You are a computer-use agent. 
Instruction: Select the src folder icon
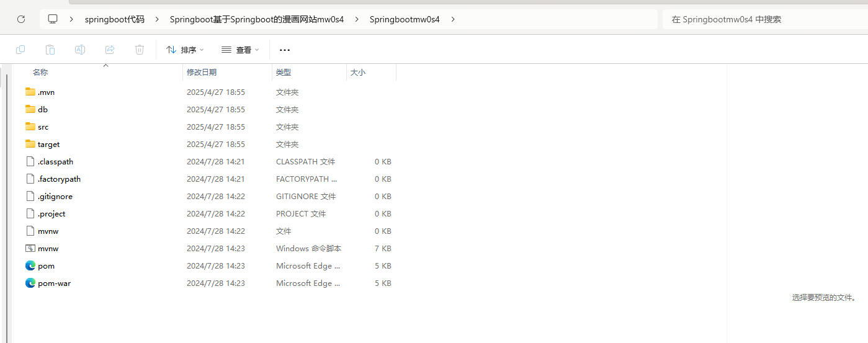click(30, 127)
